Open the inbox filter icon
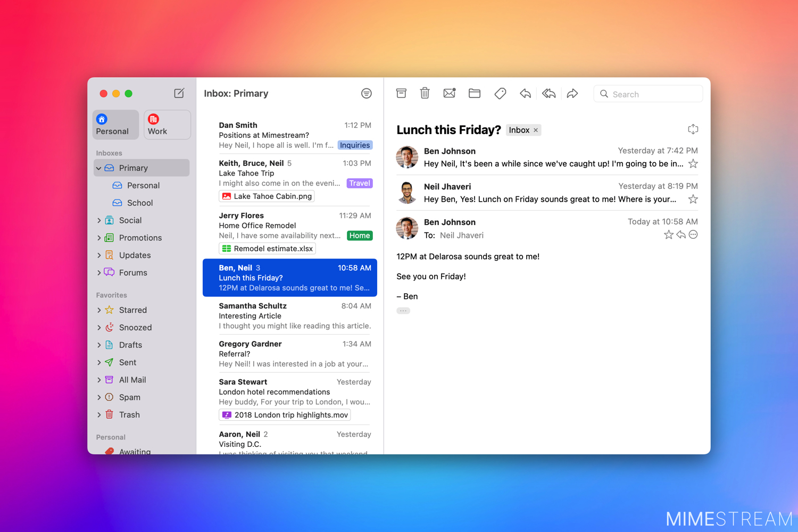The height and width of the screenshot is (532, 798). click(367, 94)
